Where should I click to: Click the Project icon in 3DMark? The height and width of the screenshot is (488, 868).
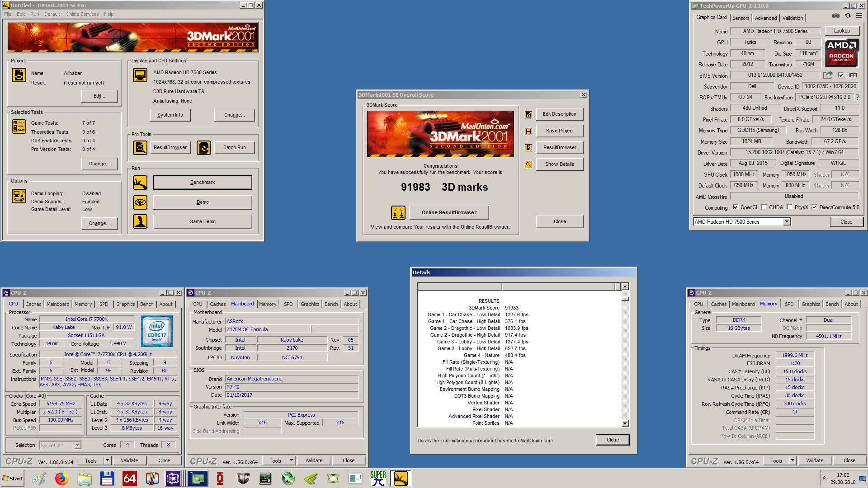click(x=19, y=75)
